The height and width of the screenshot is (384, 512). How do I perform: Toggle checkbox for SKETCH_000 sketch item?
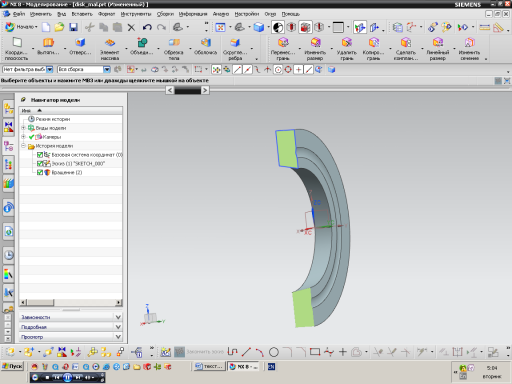(x=40, y=163)
